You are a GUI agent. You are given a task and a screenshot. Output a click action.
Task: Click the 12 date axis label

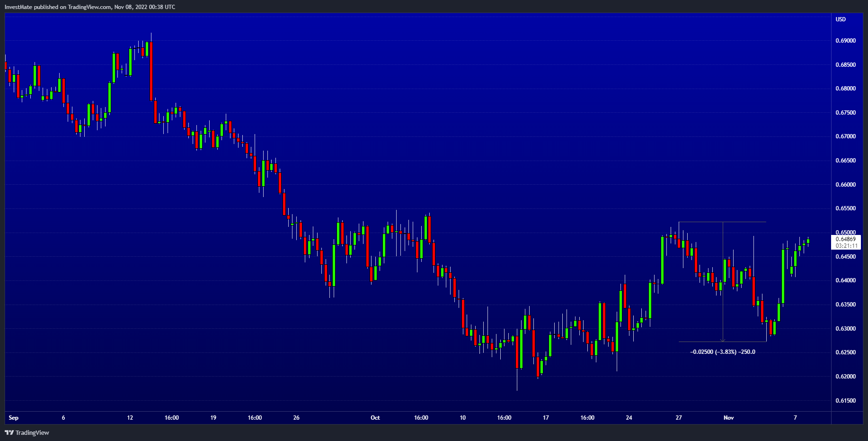tap(130, 418)
